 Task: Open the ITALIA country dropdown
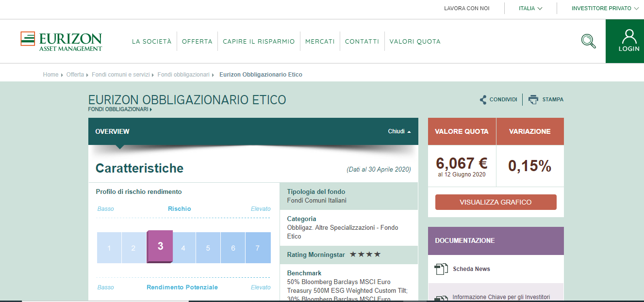click(x=530, y=8)
